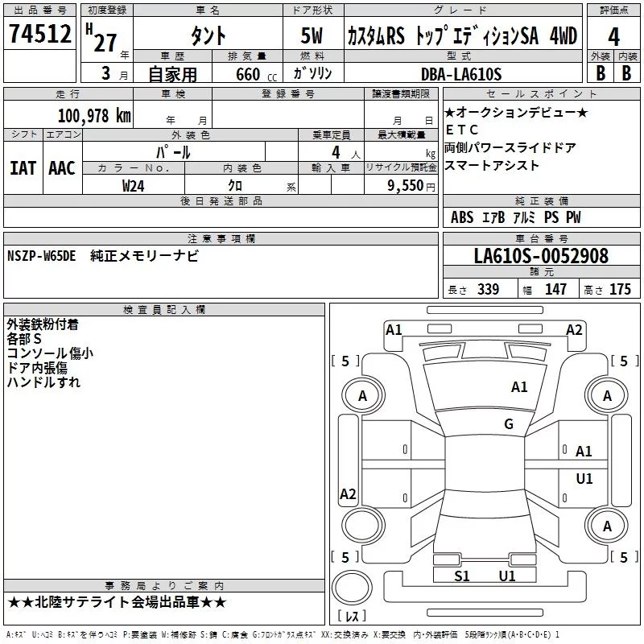The height and width of the screenshot is (644, 644).
Task: Click the color number W24
Action: pyautogui.click(x=133, y=186)
